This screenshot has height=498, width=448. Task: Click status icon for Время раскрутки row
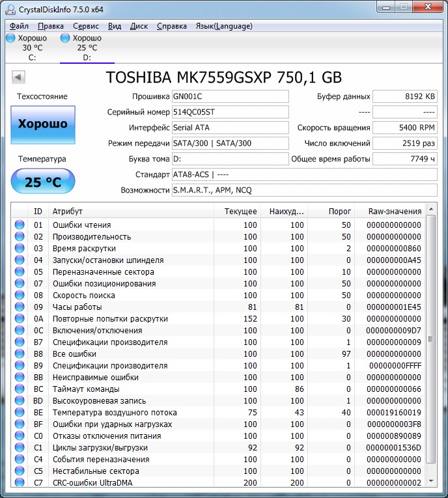pyautogui.click(x=20, y=248)
